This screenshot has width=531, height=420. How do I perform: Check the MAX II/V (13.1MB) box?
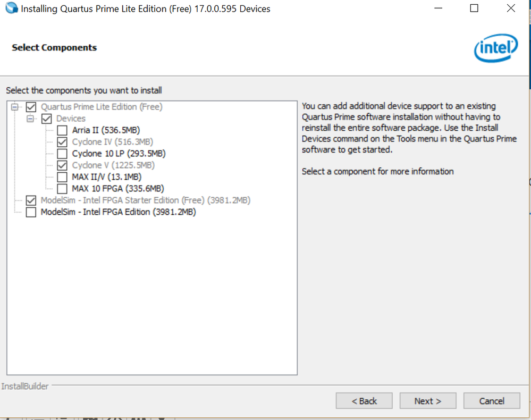tap(62, 177)
